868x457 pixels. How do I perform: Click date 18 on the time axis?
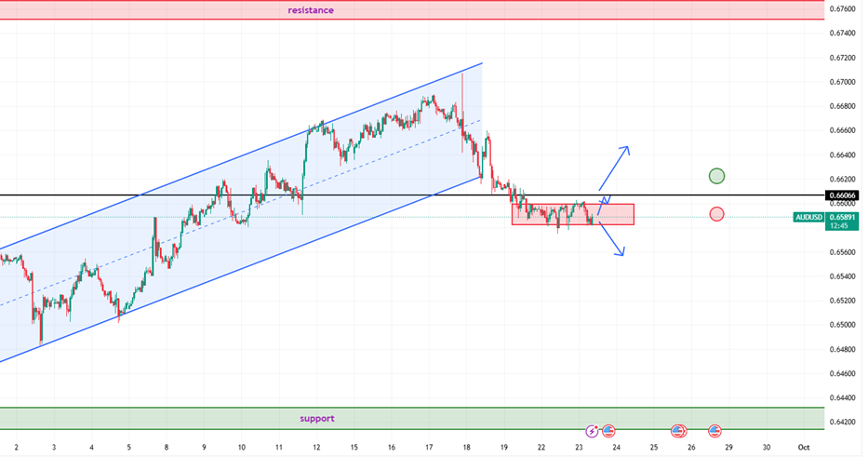(466, 448)
